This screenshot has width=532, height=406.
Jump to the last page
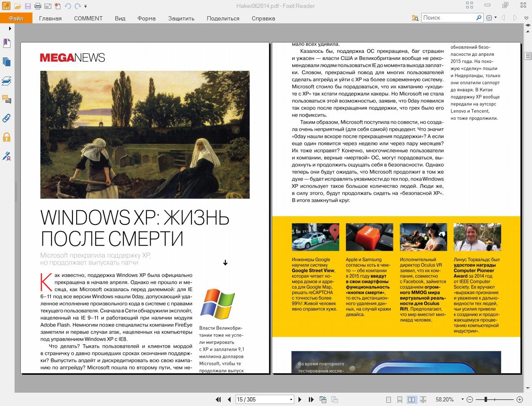click(311, 400)
